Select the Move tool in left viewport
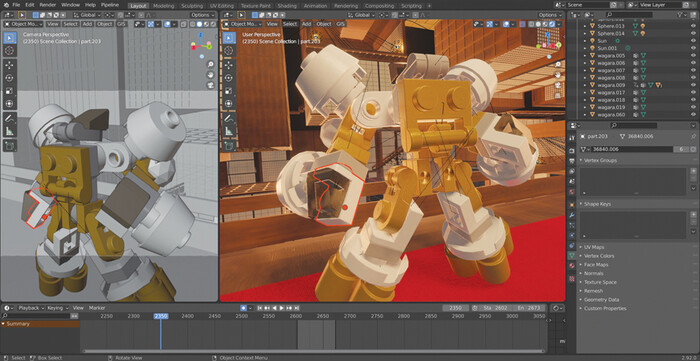The width and height of the screenshot is (700, 361). 10,65
